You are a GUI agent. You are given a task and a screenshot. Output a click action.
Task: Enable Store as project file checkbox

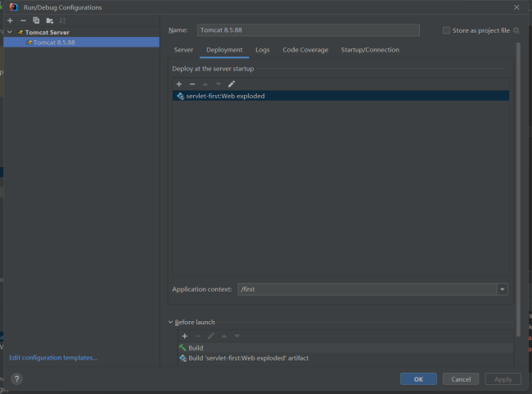[x=446, y=30]
